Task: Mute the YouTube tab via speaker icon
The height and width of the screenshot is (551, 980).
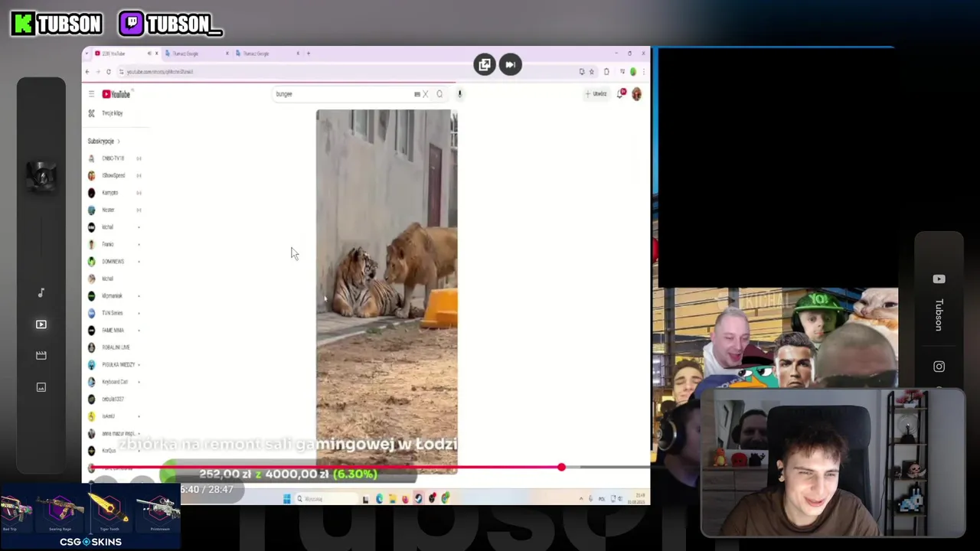Action: tap(149, 54)
